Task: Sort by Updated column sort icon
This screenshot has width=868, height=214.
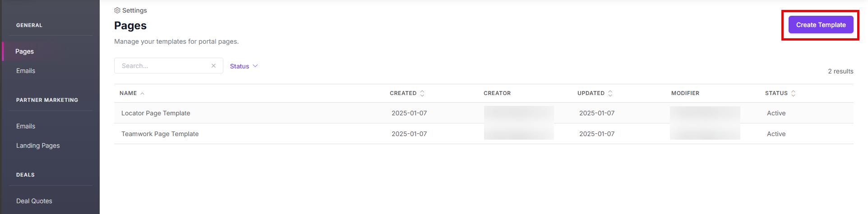Action: [610, 93]
